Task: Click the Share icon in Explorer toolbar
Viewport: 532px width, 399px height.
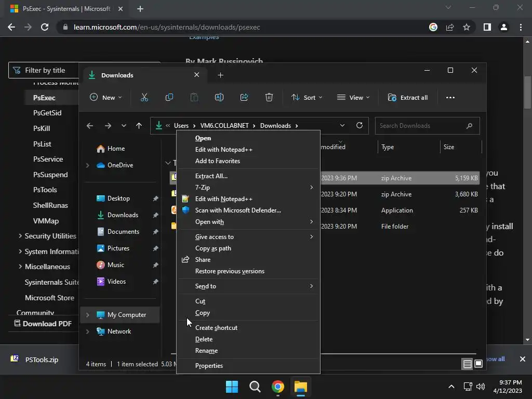Action: tap(244, 97)
